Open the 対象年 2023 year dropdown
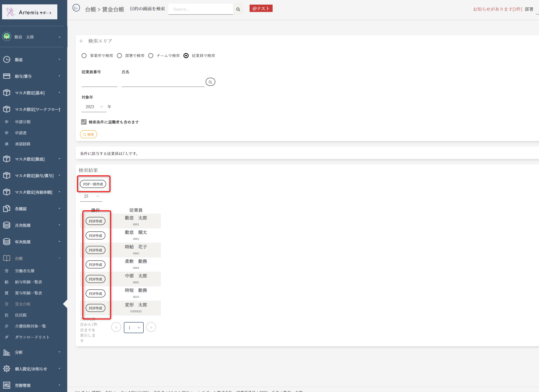 click(94, 107)
